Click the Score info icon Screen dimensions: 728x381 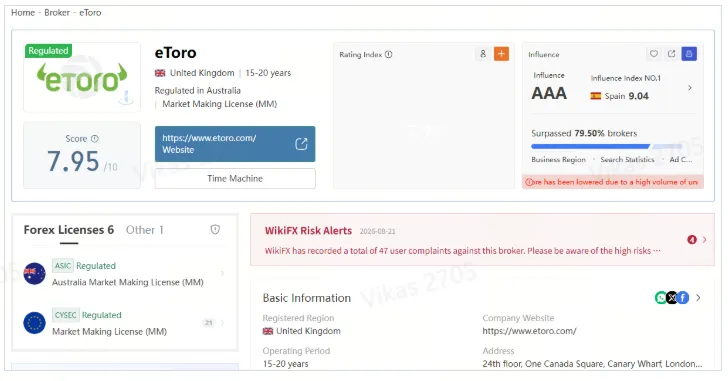(95, 138)
